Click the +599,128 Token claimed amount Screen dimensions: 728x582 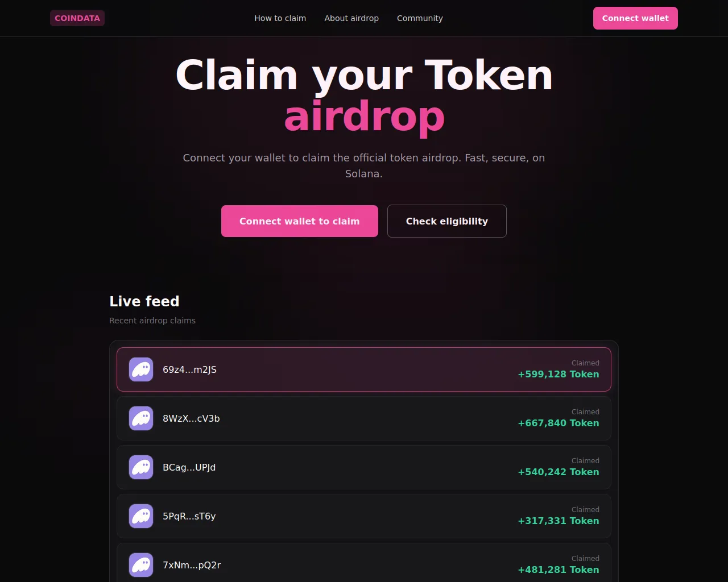point(558,375)
